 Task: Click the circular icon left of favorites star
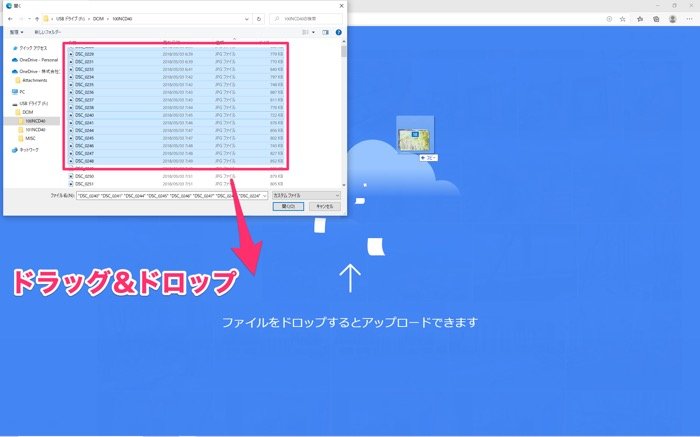pos(609,19)
